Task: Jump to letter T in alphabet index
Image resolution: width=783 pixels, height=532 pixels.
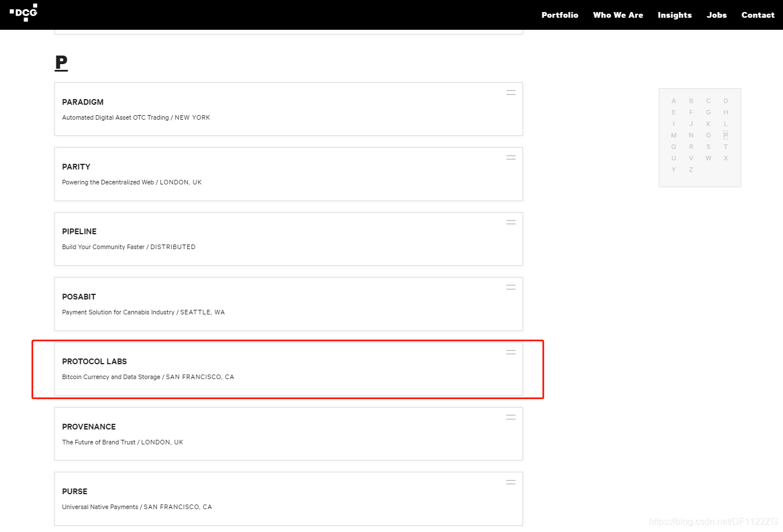Action: (726, 147)
